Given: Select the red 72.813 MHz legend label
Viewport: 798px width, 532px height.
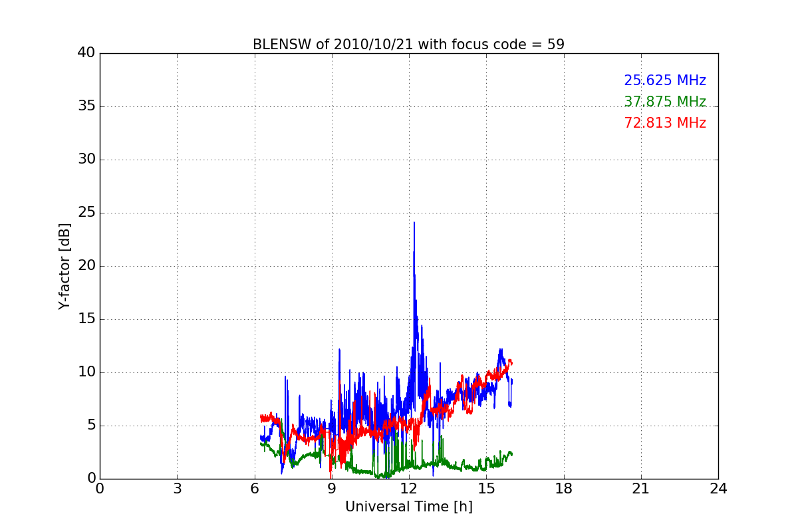Looking at the screenshot, I should tap(665, 123).
